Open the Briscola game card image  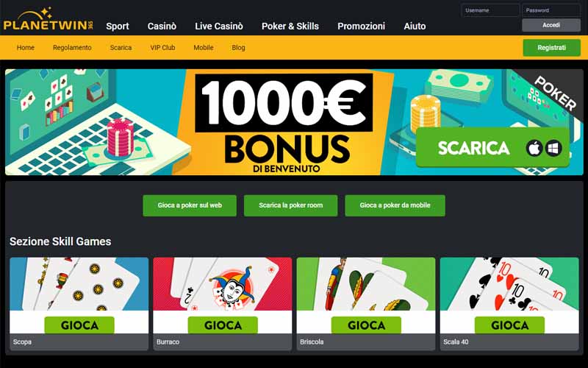(366, 284)
